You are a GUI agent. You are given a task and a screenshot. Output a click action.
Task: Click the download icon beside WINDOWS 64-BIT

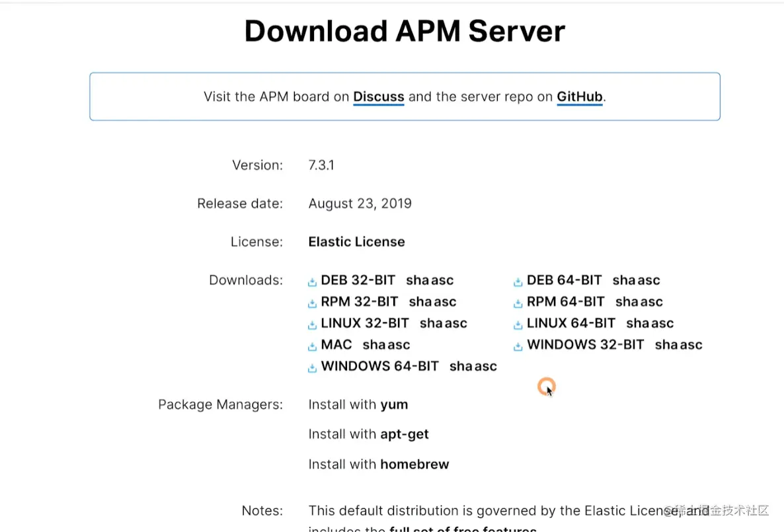click(312, 368)
